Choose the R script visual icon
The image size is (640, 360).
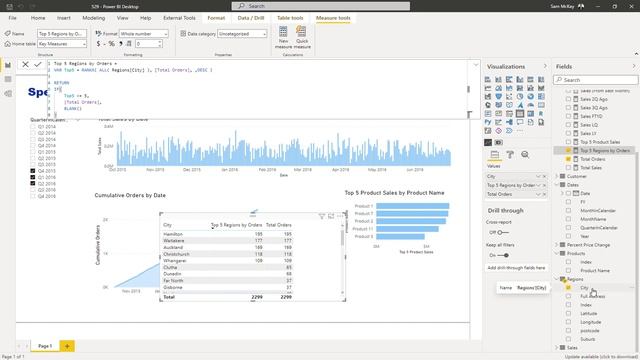541,113
